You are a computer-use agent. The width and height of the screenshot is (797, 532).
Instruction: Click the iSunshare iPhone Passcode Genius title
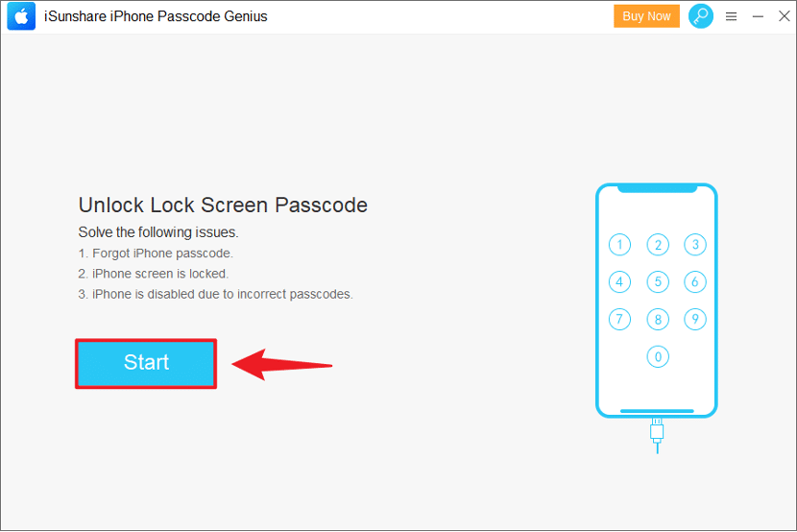pos(156,16)
